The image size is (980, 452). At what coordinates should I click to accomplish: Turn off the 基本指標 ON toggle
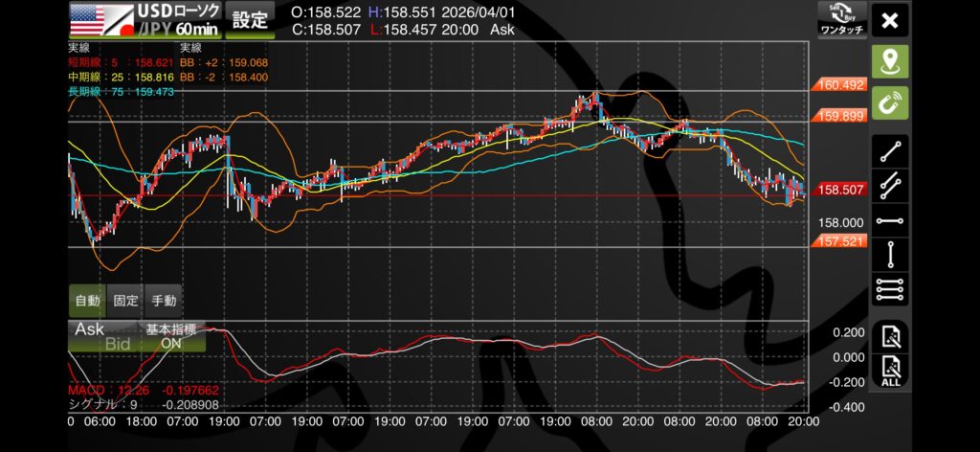pyautogui.click(x=170, y=336)
